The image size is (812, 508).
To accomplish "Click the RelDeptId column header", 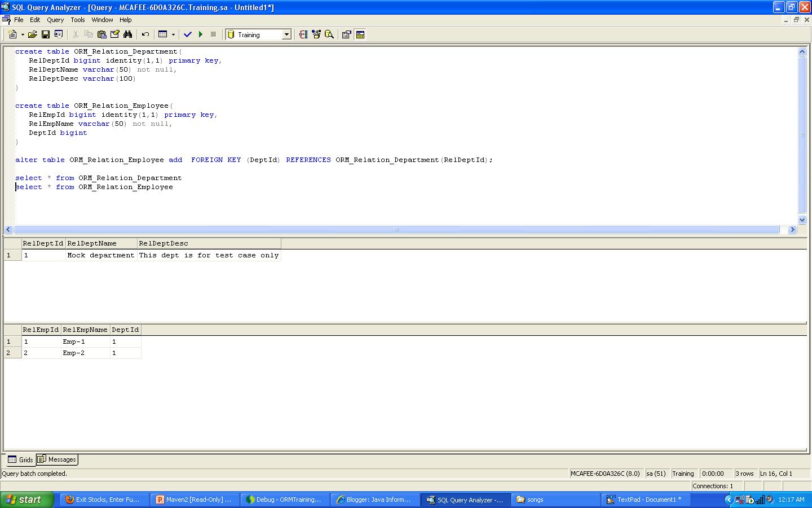I will click(43, 243).
